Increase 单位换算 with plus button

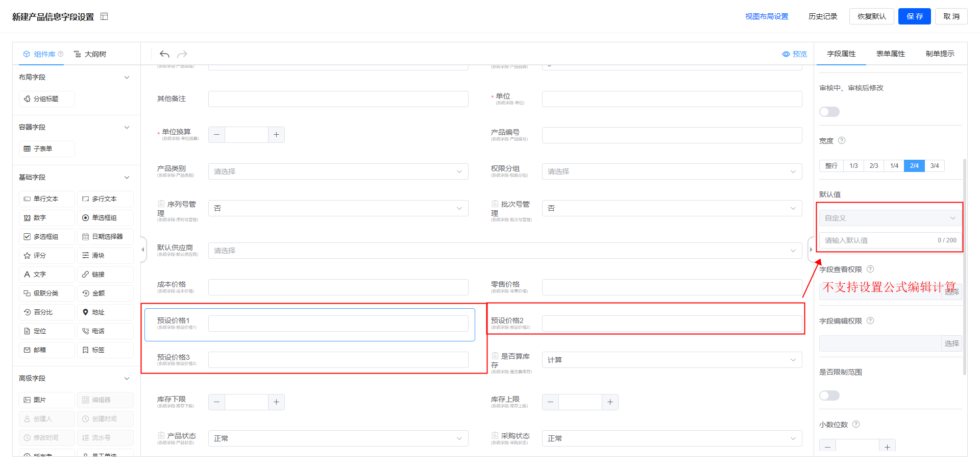coord(276,135)
